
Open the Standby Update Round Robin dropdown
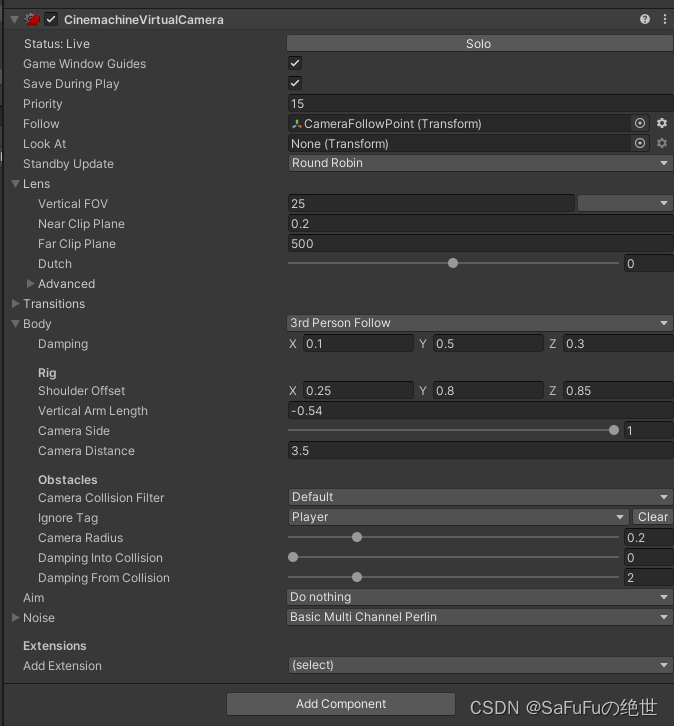481,163
